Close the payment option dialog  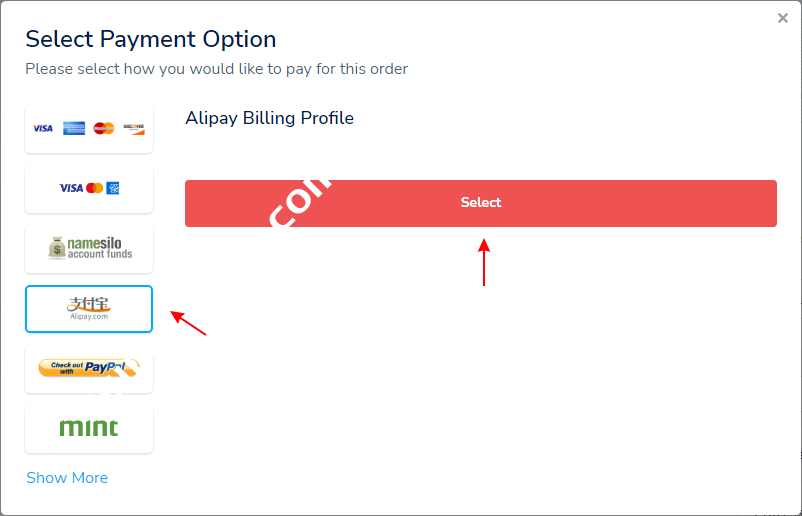[x=783, y=18]
